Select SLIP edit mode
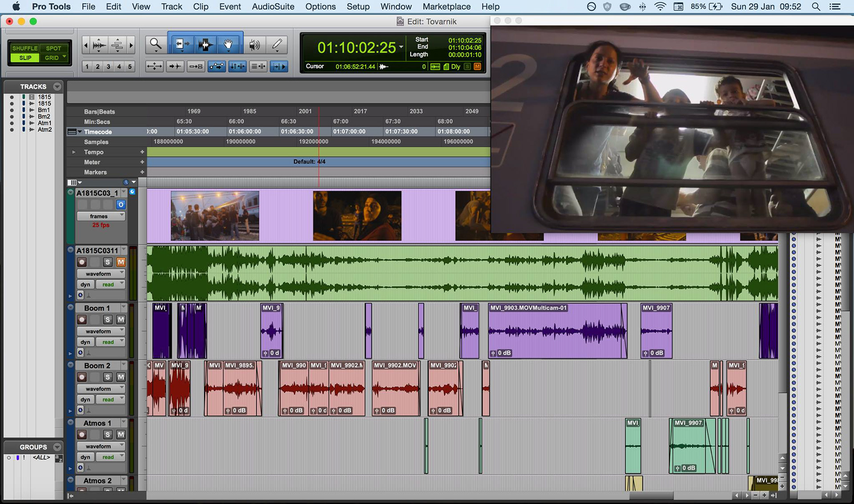This screenshot has height=504, width=854. coord(25,58)
